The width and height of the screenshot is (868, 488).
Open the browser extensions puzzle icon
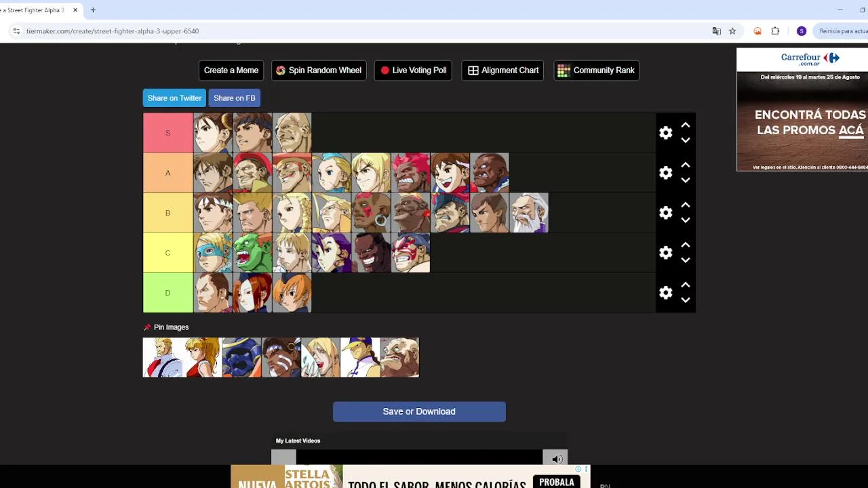click(775, 31)
